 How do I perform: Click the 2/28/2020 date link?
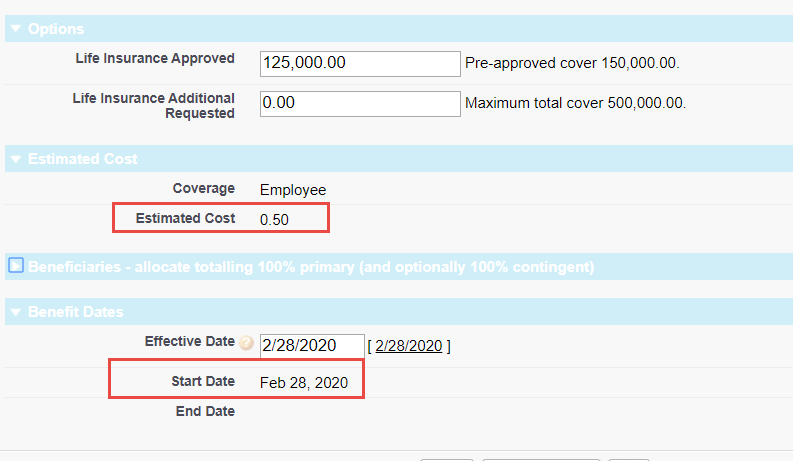click(x=408, y=346)
